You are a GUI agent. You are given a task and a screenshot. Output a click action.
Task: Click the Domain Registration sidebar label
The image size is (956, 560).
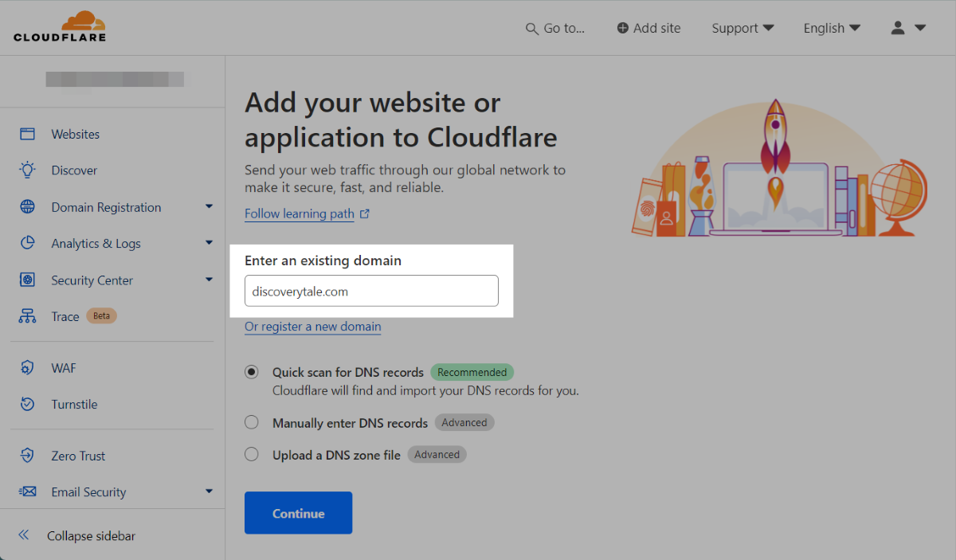pyautogui.click(x=106, y=207)
